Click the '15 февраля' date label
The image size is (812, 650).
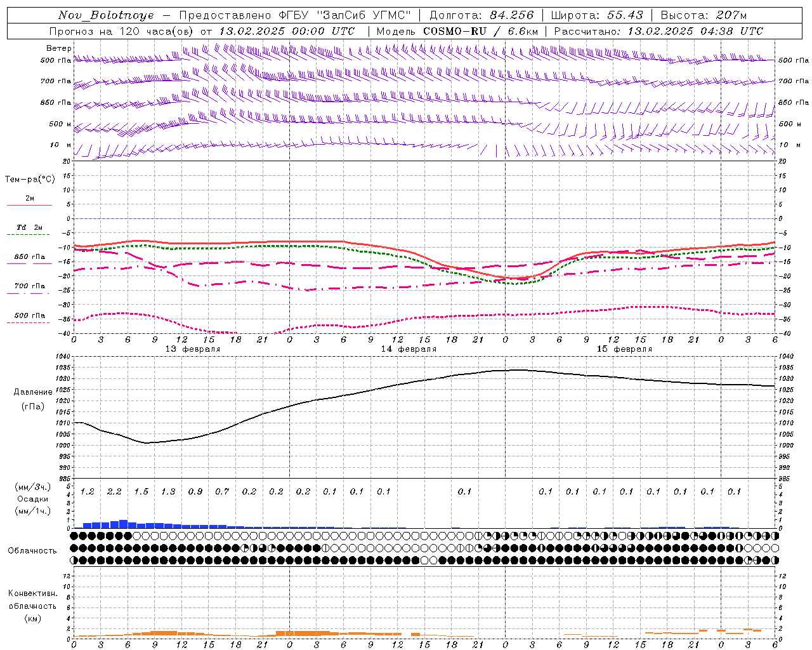click(624, 349)
